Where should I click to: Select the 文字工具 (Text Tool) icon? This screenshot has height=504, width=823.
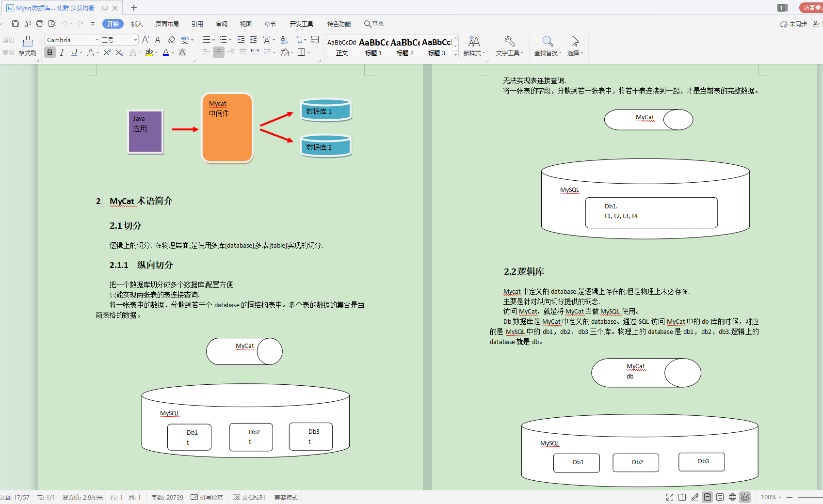pos(509,46)
